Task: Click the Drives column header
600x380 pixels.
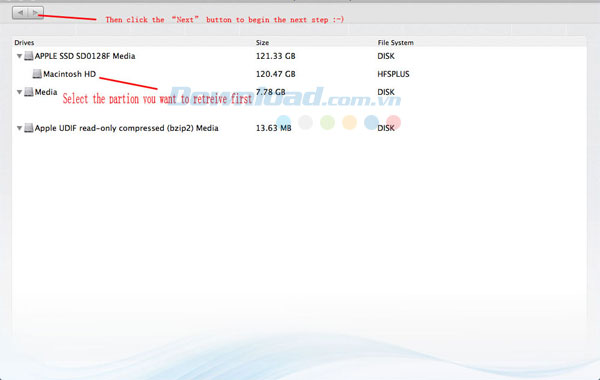Action: tap(24, 42)
